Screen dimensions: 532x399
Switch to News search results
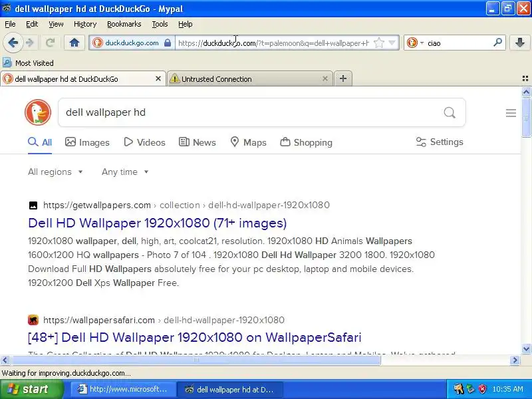(x=197, y=142)
